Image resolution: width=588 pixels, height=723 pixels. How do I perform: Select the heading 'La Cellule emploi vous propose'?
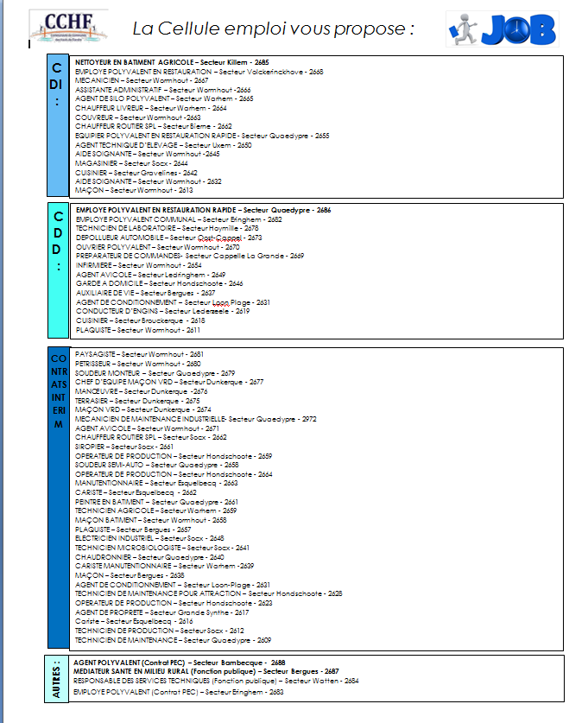click(x=273, y=29)
